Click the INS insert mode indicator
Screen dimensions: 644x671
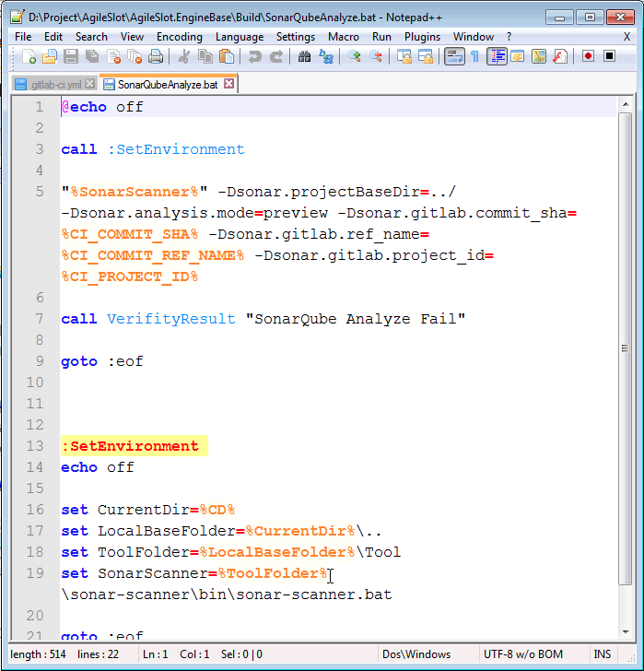[x=603, y=654]
